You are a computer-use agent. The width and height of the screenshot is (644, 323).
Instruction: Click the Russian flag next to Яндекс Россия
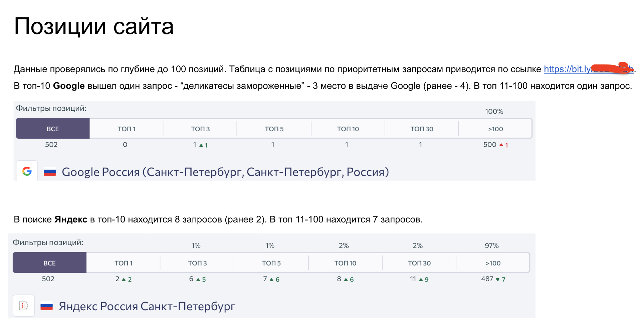coord(46,306)
